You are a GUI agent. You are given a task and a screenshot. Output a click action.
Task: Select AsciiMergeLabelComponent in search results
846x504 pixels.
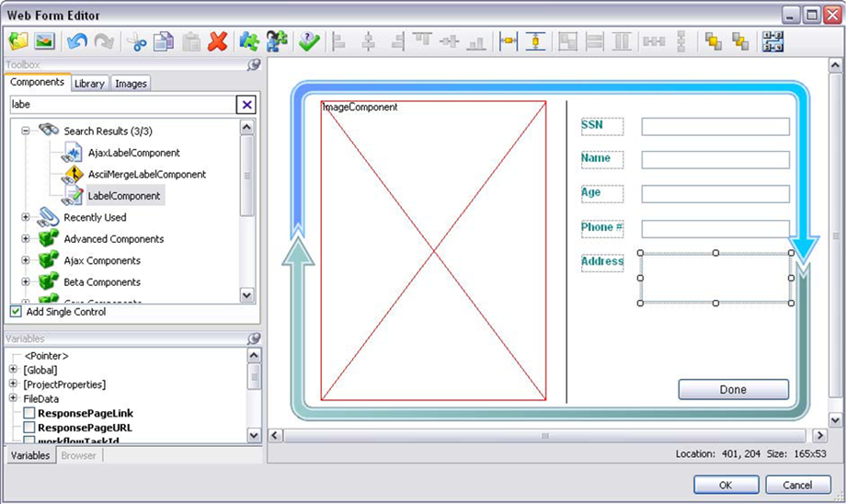[x=147, y=175]
